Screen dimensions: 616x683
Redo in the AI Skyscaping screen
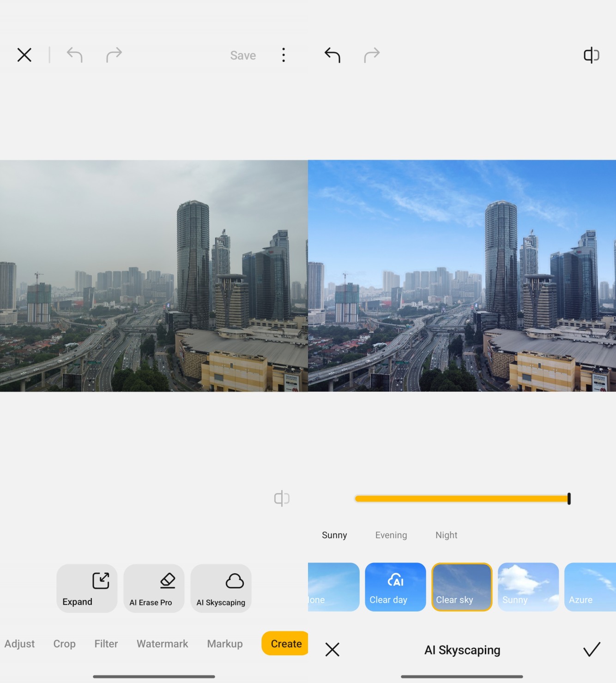pyautogui.click(x=372, y=55)
